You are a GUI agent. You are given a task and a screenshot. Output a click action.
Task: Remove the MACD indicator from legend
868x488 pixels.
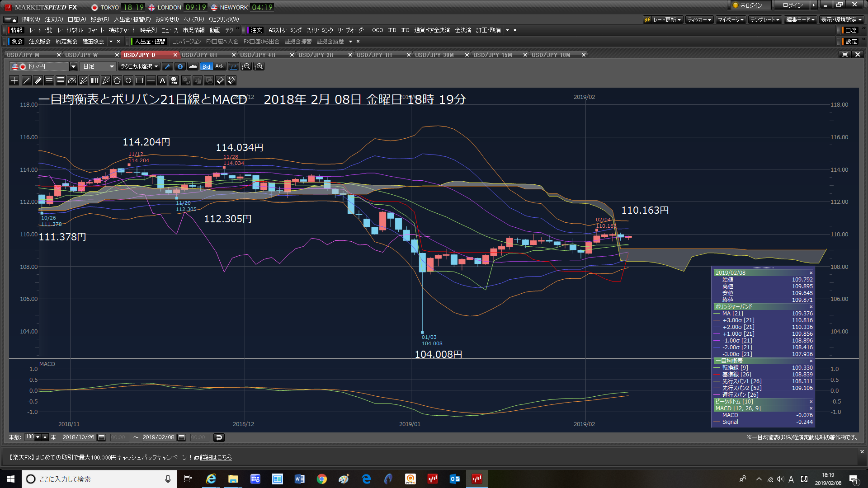tap(811, 408)
